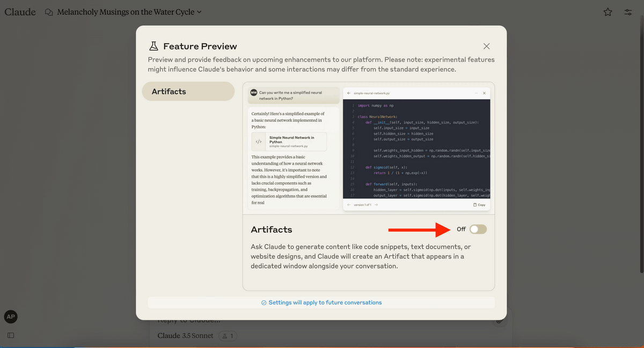Click the Artifacts preview thumbnail image
Viewport: 644px width, 348px height.
coord(369,149)
